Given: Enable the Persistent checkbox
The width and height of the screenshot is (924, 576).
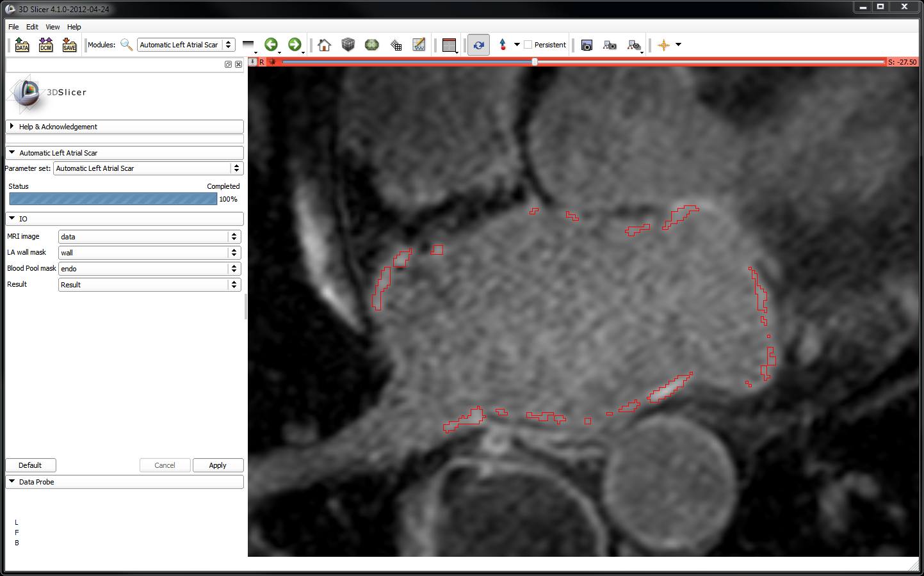Looking at the screenshot, I should (528, 45).
